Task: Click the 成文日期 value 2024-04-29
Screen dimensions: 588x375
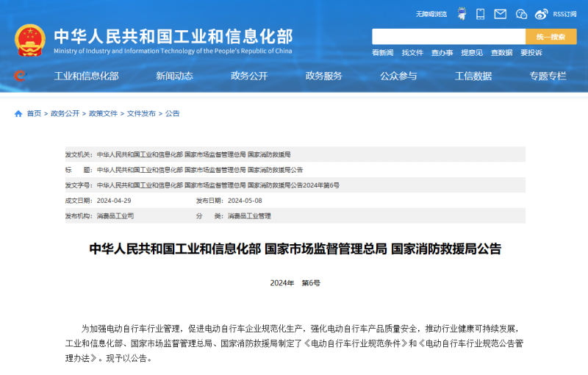Action: (x=114, y=201)
